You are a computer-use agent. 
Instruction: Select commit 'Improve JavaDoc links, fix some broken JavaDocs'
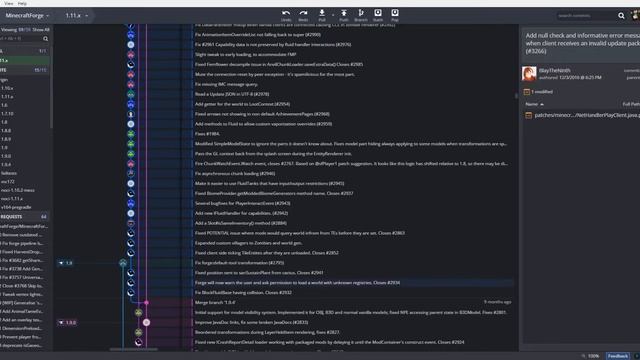(251, 322)
